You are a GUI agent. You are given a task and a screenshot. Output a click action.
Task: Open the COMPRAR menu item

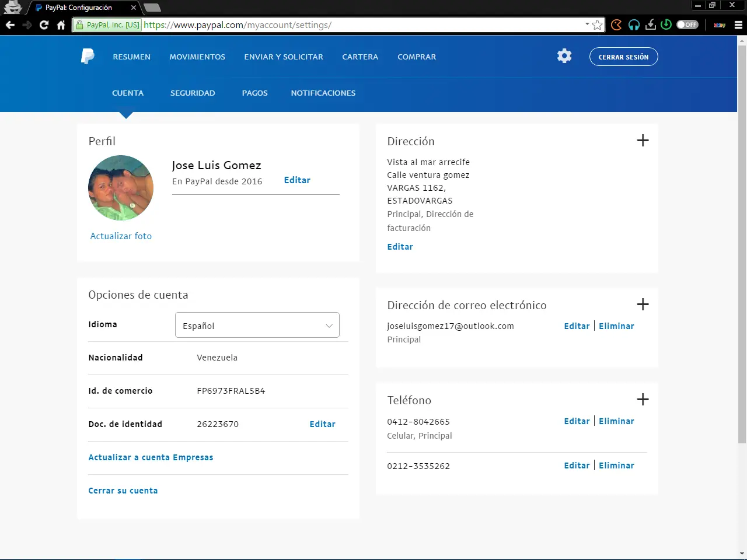click(x=417, y=57)
